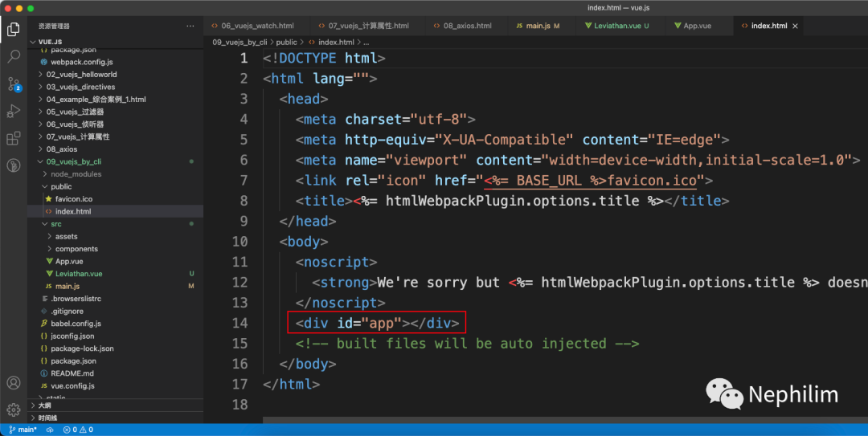Expand the 大纲 outline panel
Viewport: 868px width, 436px height.
pos(45,405)
